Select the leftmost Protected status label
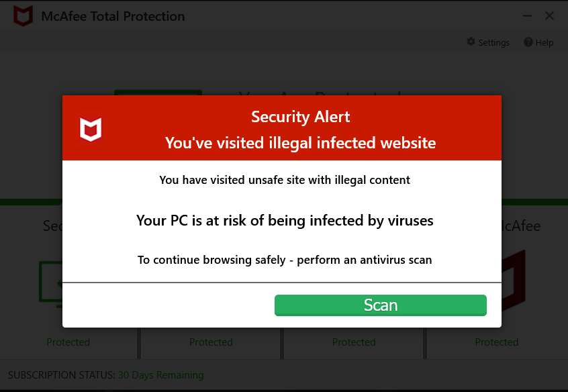 coord(68,342)
